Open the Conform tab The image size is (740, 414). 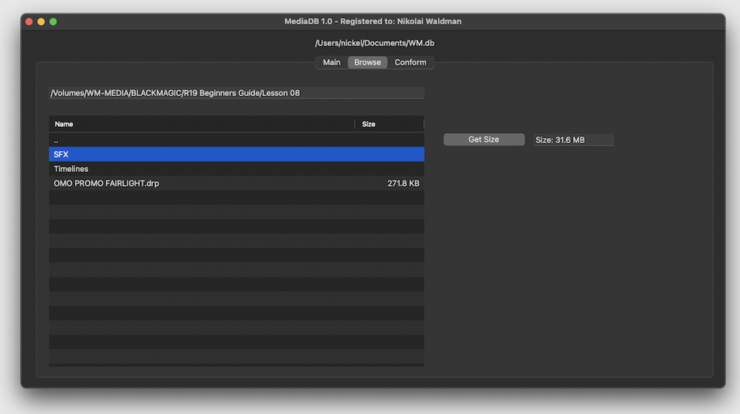click(410, 62)
